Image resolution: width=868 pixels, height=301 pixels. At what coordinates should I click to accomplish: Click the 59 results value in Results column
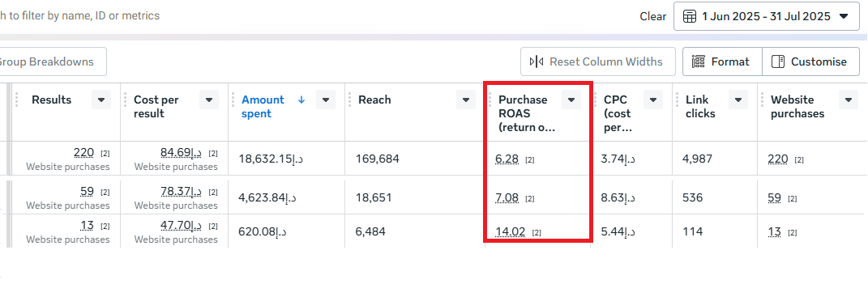coord(87,192)
